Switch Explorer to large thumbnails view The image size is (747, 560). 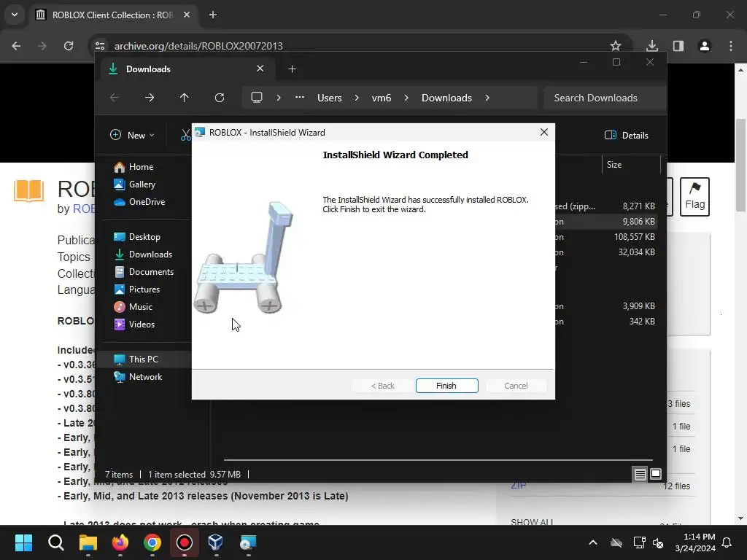coord(656,474)
